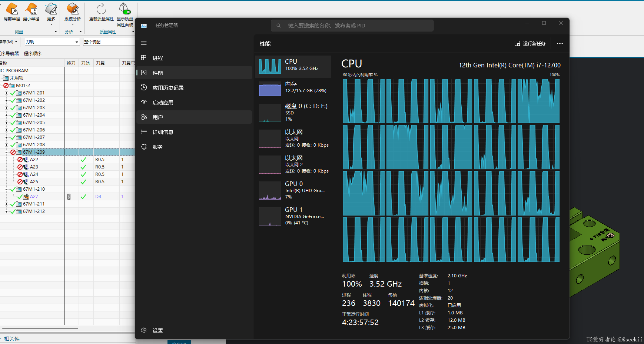Image resolution: width=644 pixels, height=344 pixels.
Task: Select the 67M1-203 program group
Action: tap(34, 108)
